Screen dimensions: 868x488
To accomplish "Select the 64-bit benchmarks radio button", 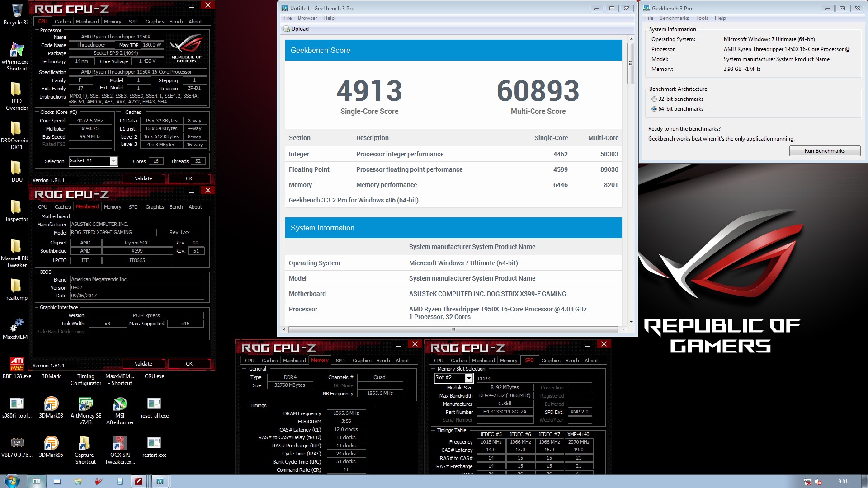I will (654, 109).
